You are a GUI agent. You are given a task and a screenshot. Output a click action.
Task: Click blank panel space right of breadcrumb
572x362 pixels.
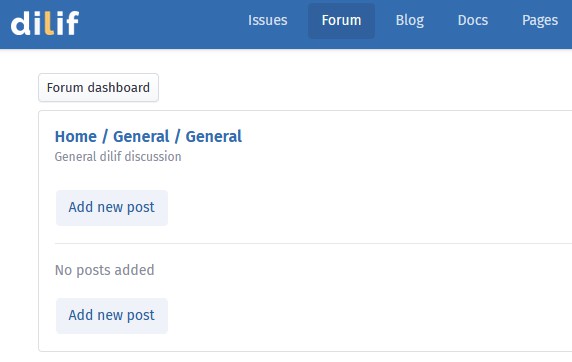pos(401,137)
